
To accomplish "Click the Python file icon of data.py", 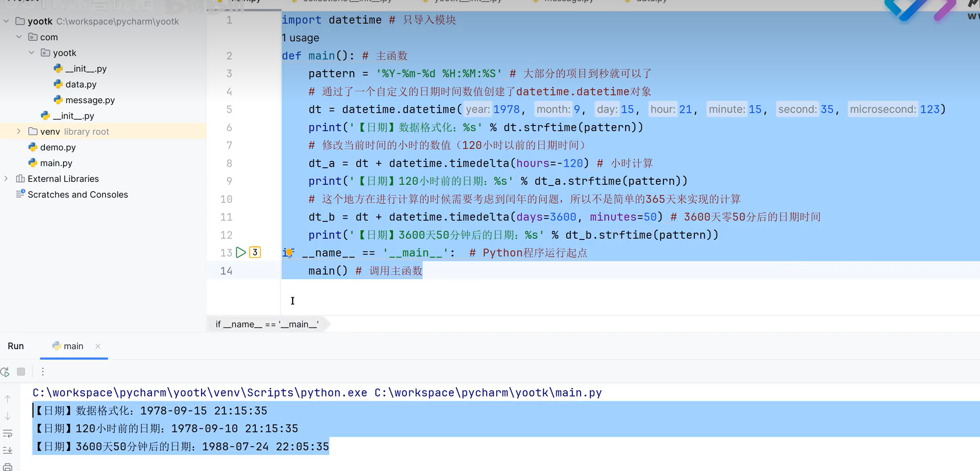I will pyautogui.click(x=58, y=84).
